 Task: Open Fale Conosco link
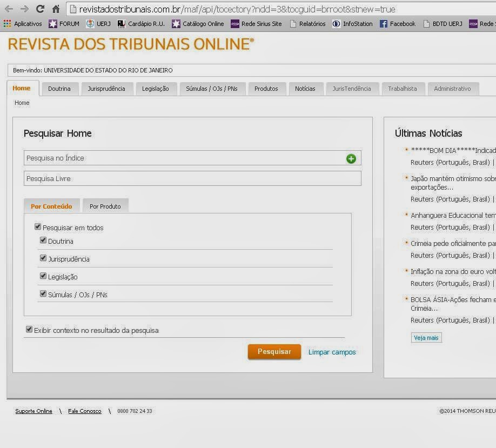(x=85, y=411)
